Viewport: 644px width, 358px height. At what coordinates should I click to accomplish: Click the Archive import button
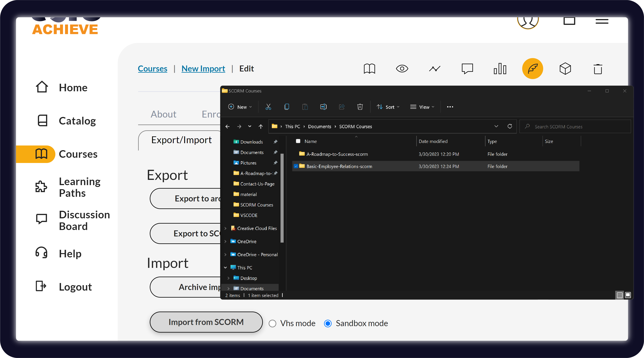click(x=185, y=287)
